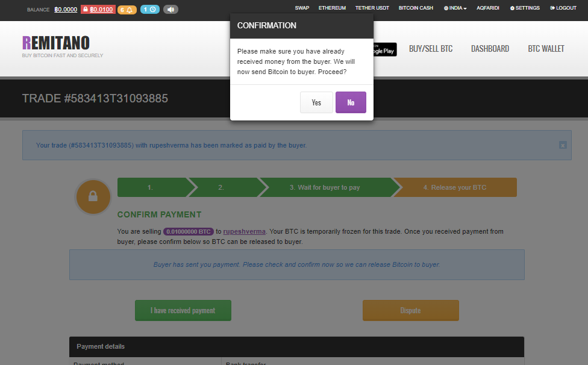Image resolution: width=588 pixels, height=365 pixels.
Task: Open the BITCOIN CASH menu item
Action: [416, 8]
